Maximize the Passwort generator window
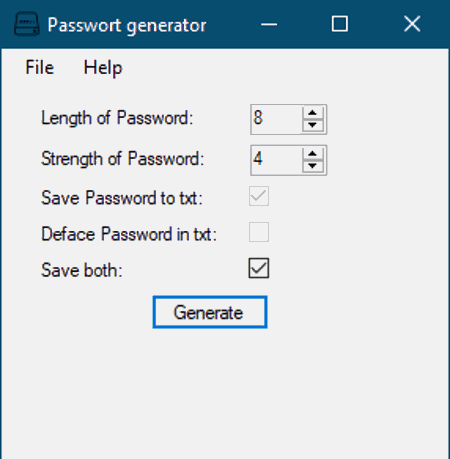The width and height of the screenshot is (450, 459). (x=340, y=24)
